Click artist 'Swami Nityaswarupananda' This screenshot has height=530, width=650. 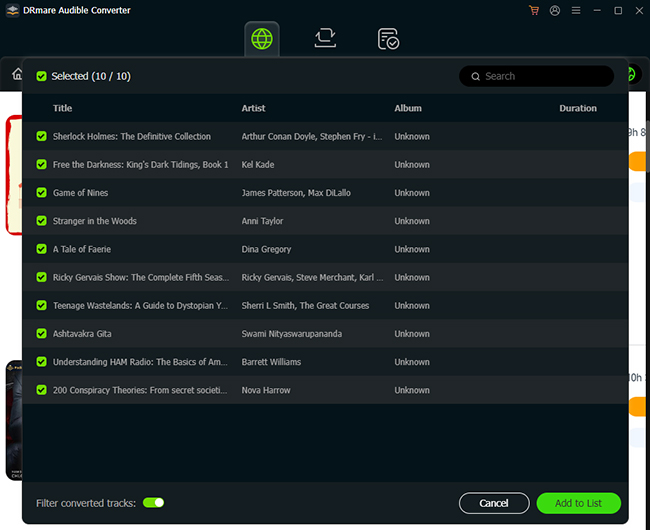[x=292, y=334]
